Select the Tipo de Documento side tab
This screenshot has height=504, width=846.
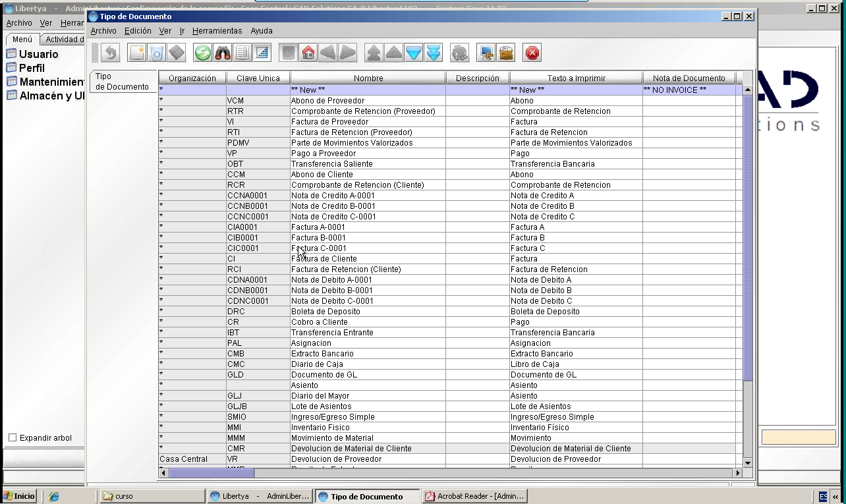[123, 82]
